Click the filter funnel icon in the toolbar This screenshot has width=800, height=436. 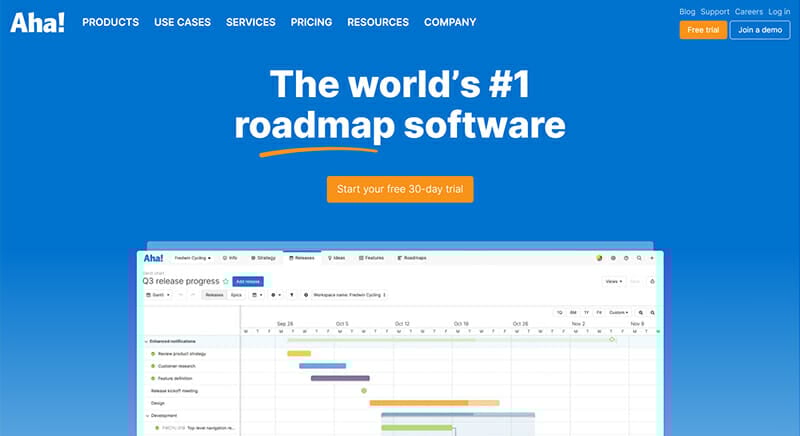pos(292,295)
